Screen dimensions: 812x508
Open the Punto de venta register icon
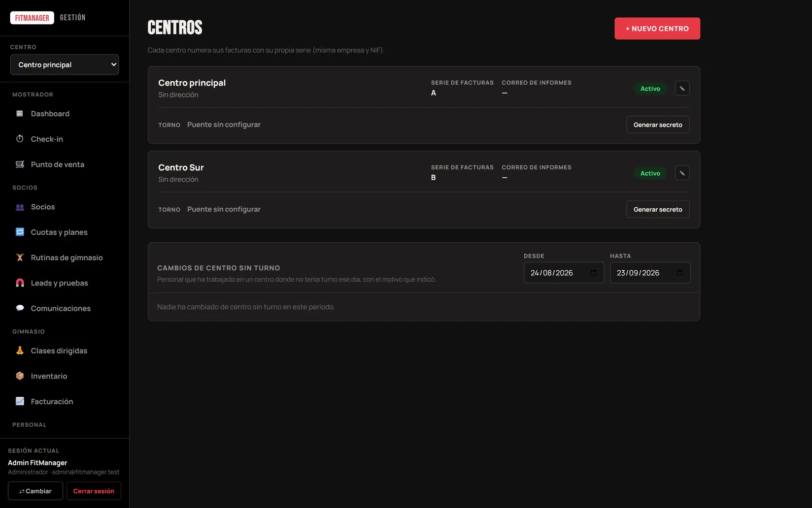point(20,165)
